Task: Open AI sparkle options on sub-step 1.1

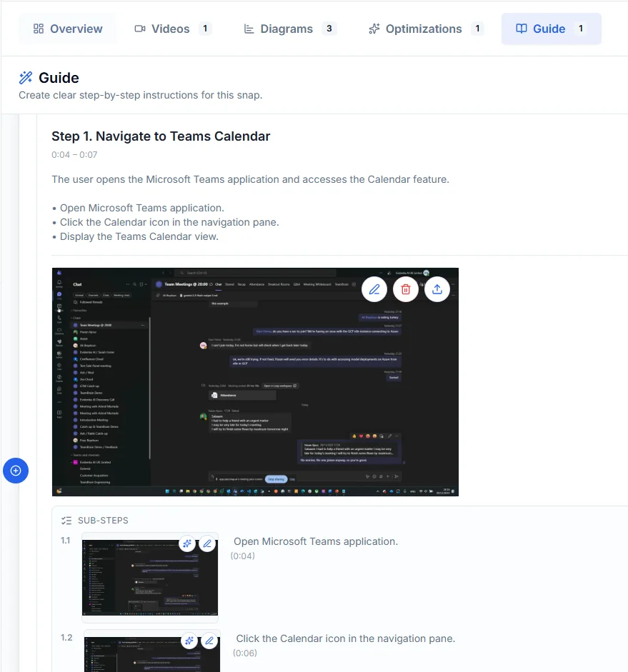Action: click(187, 543)
